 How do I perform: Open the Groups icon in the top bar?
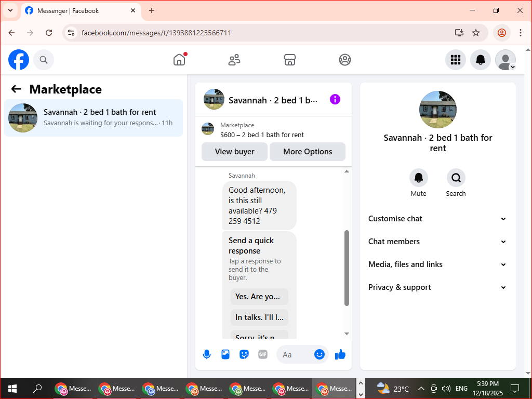(345, 60)
